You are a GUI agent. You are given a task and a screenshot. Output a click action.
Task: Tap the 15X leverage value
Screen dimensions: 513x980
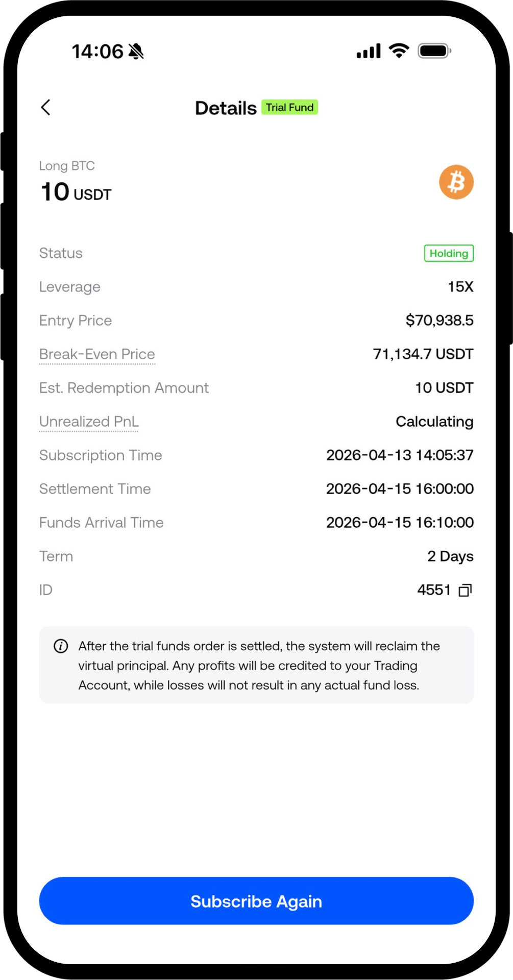tap(460, 287)
